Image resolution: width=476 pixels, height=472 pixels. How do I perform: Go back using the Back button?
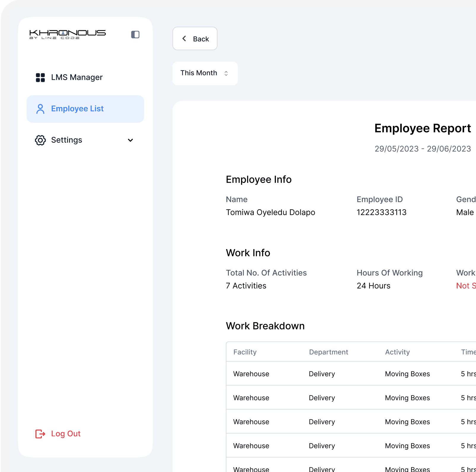(195, 39)
